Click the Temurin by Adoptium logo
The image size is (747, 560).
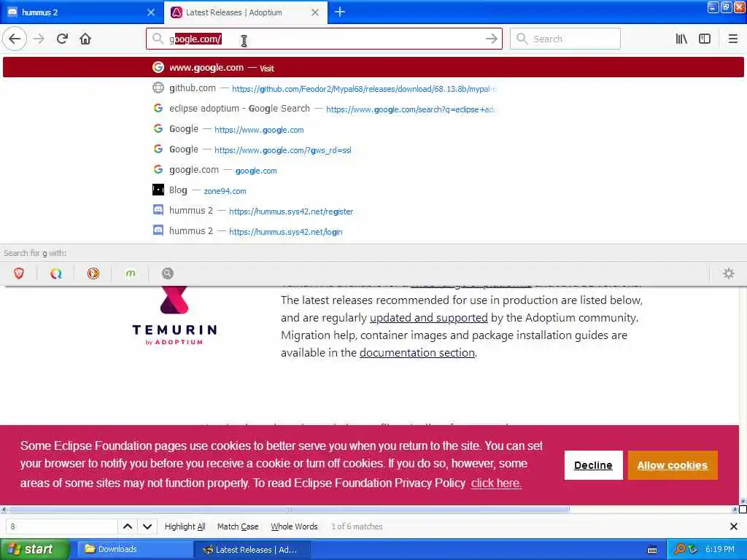174,316
